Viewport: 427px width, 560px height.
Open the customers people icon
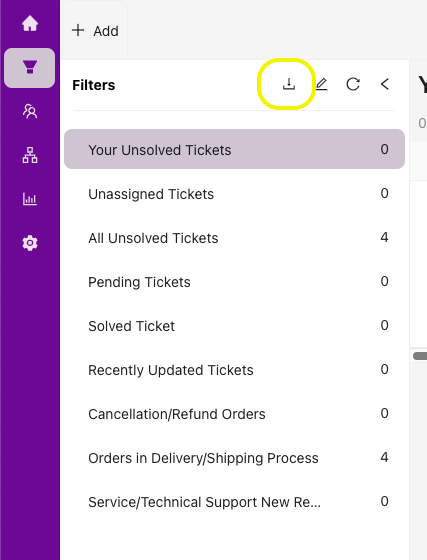30,111
